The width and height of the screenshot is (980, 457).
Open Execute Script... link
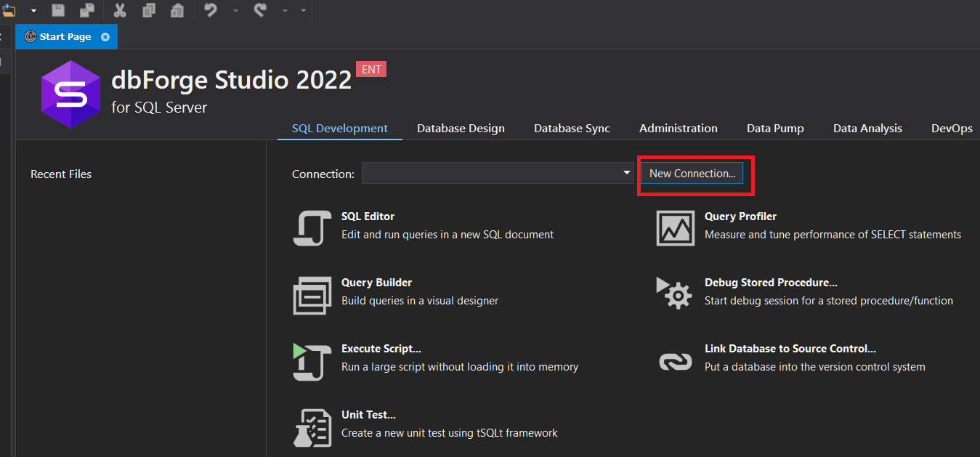click(381, 349)
